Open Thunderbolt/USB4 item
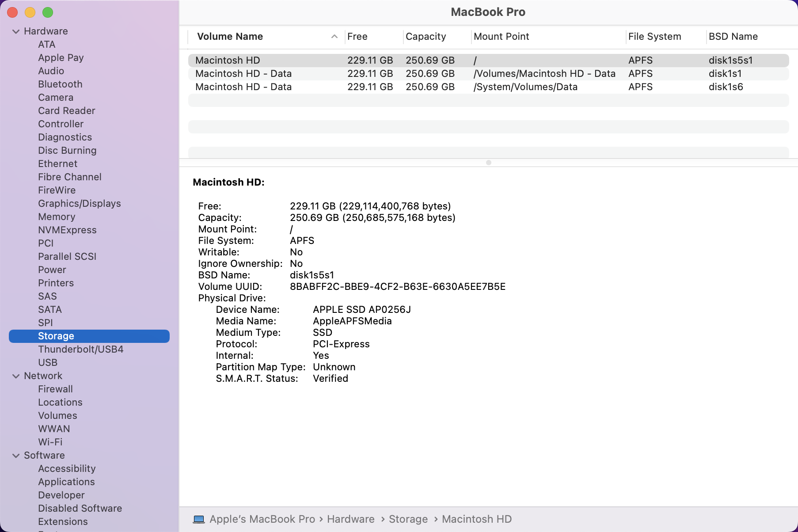 point(81,350)
